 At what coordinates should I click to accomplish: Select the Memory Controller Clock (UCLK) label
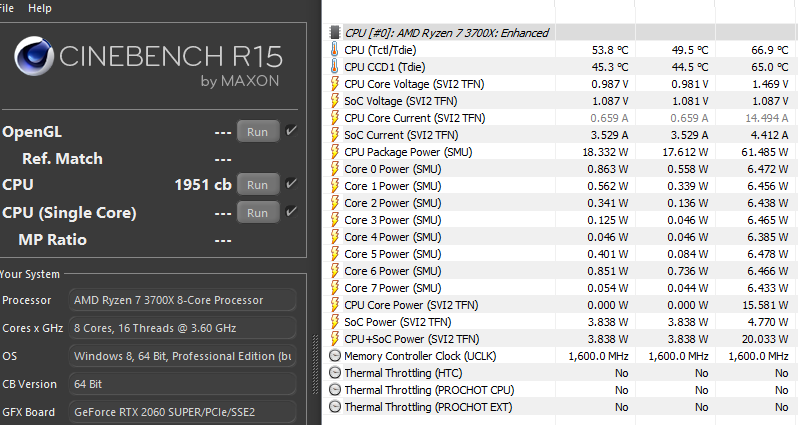point(420,356)
